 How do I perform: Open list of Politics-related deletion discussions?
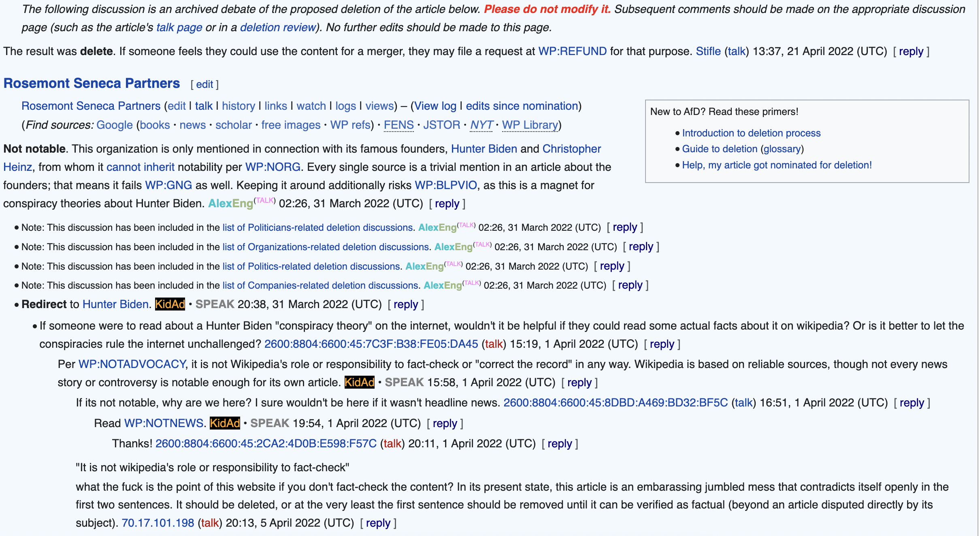[311, 266]
